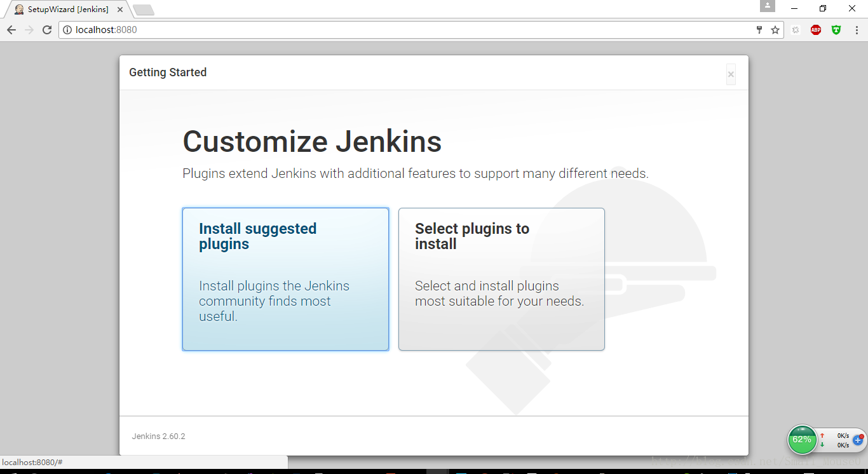The height and width of the screenshot is (474, 868).
Task: Click the blue plus on speed widget
Action: pos(858,440)
